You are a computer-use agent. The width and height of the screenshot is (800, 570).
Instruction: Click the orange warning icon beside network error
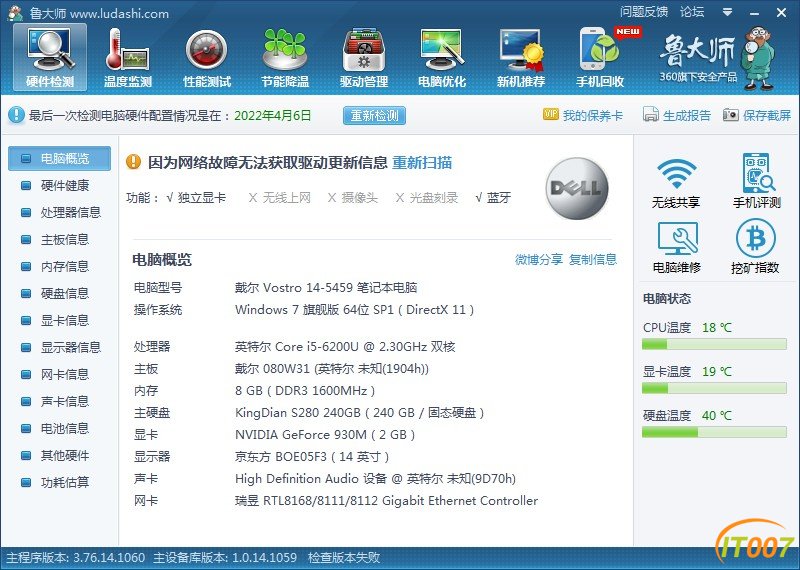point(133,162)
